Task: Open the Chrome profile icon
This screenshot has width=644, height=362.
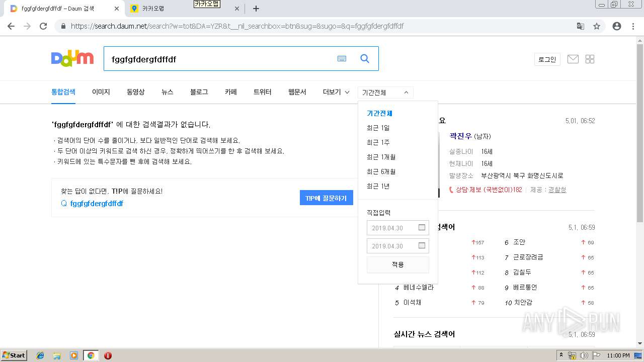Action: [x=617, y=26]
